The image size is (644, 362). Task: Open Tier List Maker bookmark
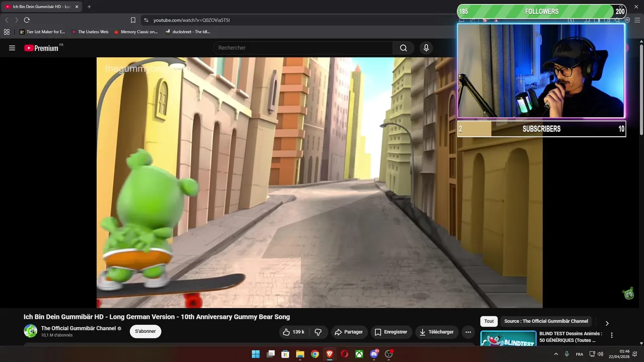point(42,32)
